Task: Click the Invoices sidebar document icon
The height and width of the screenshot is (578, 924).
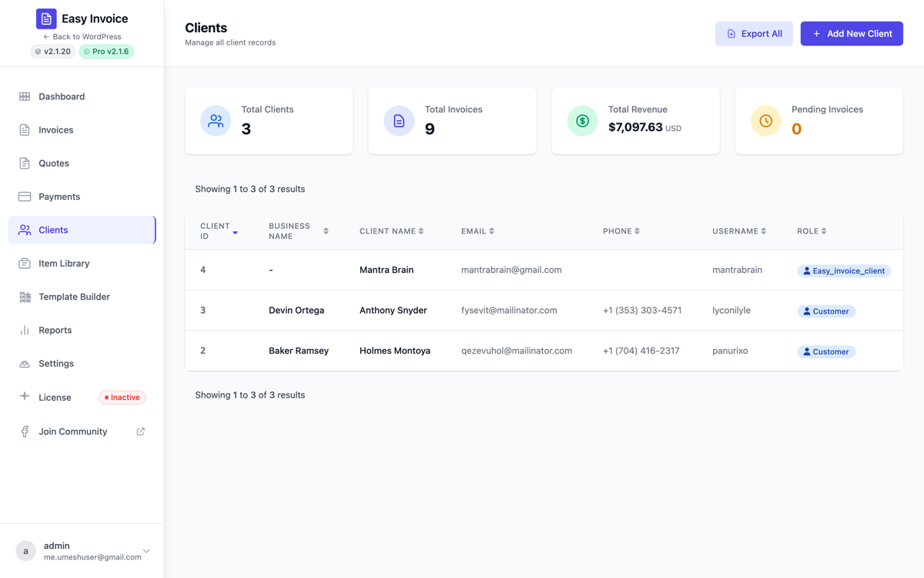Action: [x=25, y=129]
